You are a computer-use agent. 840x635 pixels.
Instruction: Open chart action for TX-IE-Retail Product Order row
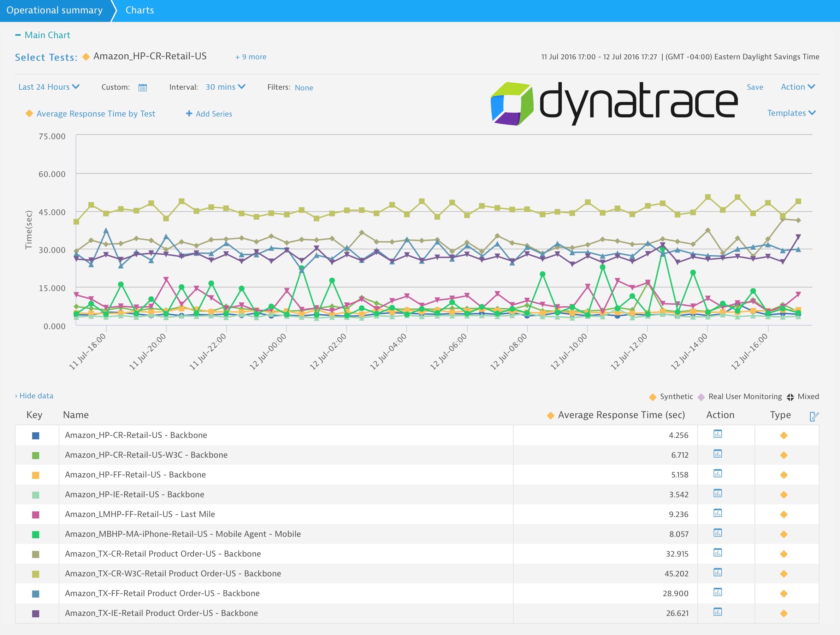point(717,611)
